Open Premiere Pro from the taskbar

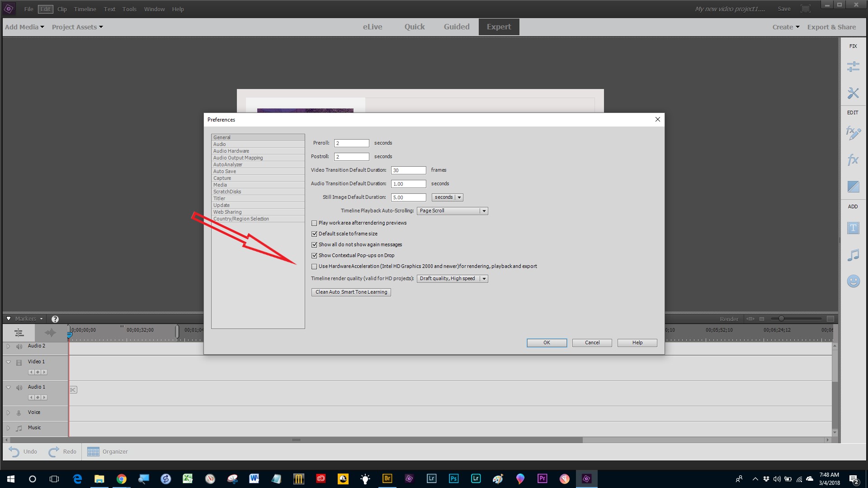(542, 479)
